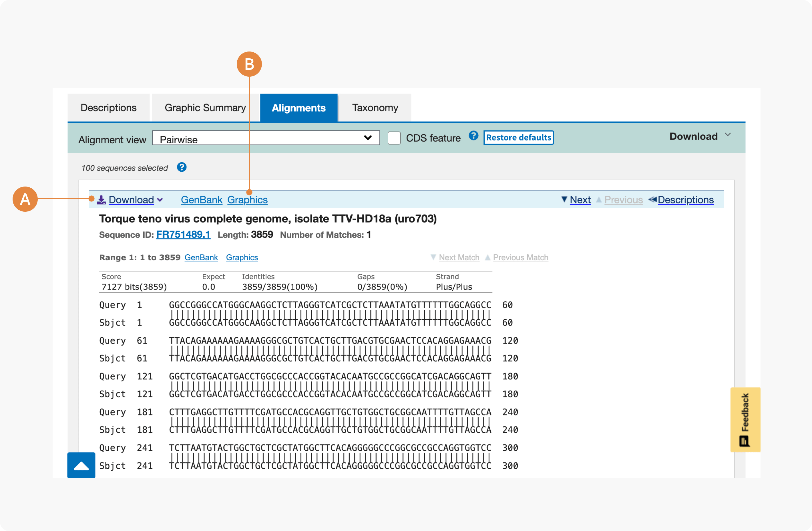
Task: Click Graphics link next to Range 1
Action: pos(242,257)
